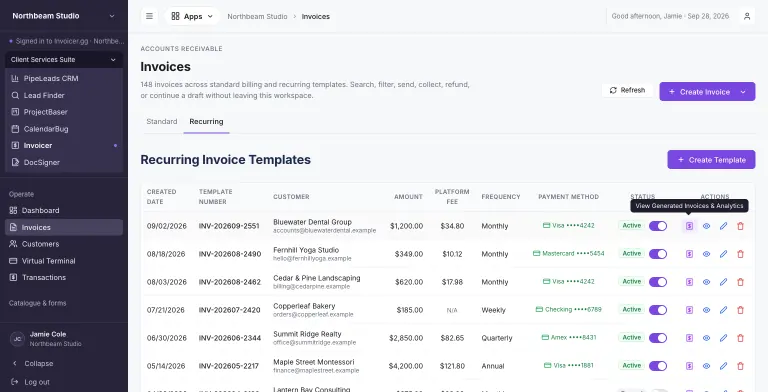Image resolution: width=768 pixels, height=392 pixels.
Task: Toggle active status for Cedar & Pine Landscaping
Action: (x=658, y=282)
